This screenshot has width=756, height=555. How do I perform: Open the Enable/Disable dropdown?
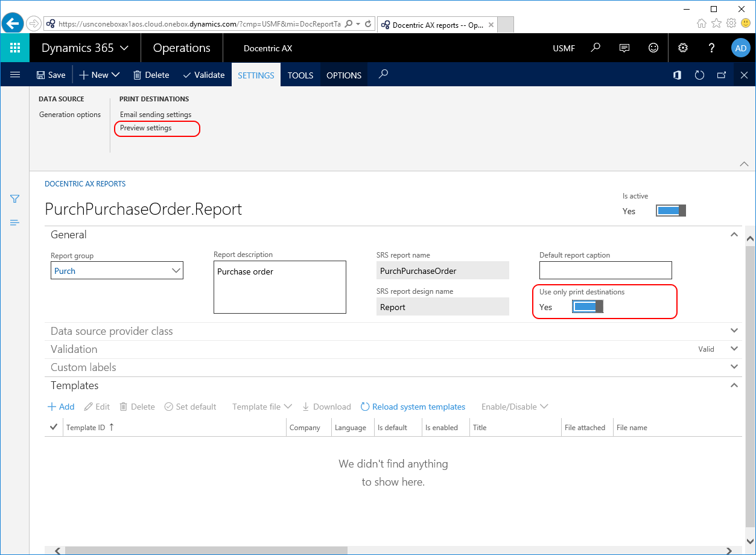(515, 407)
